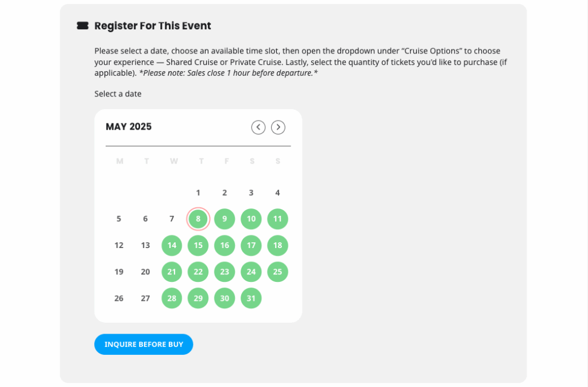Choose May 18 date
This screenshot has width=588, height=387.
[277, 245]
